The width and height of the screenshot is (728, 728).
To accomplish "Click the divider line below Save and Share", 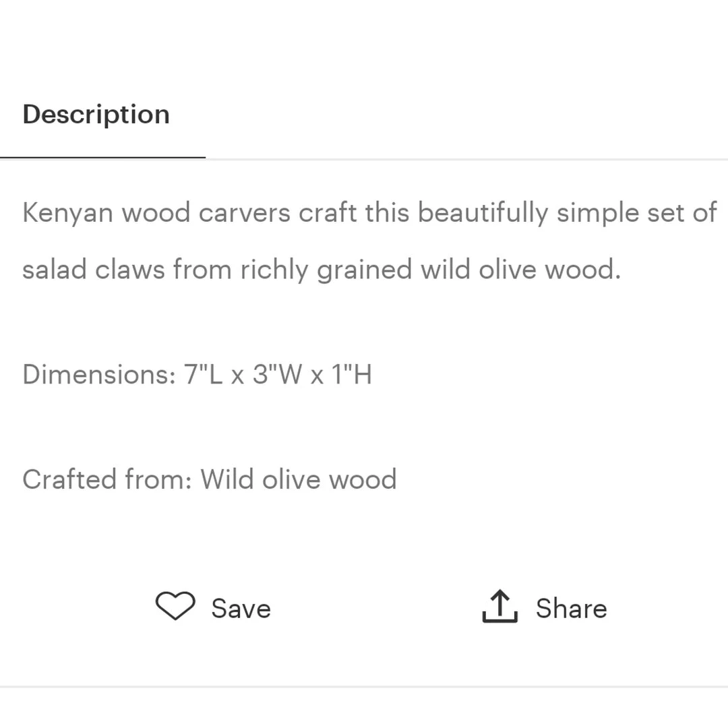I will point(364,686).
